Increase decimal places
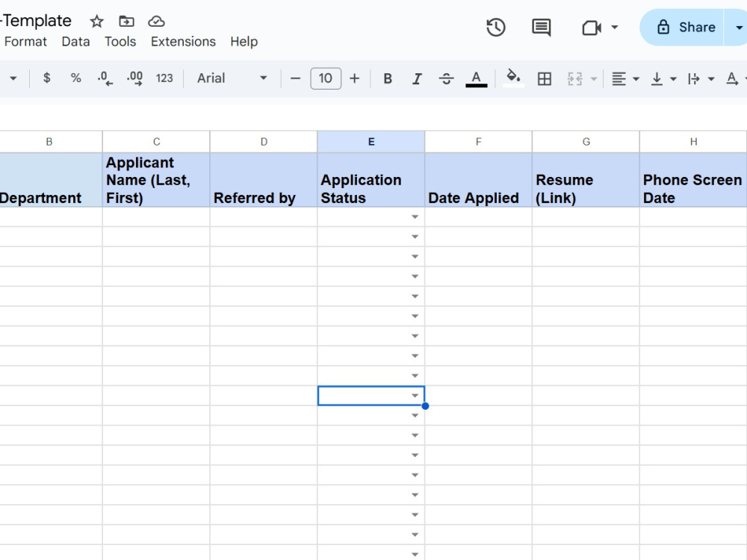 tap(134, 78)
